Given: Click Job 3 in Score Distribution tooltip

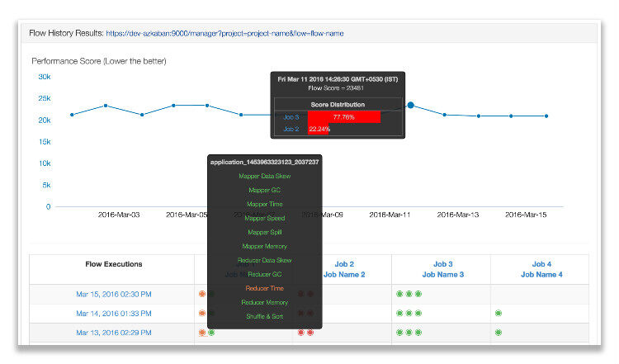Looking at the screenshot, I should pos(291,117).
